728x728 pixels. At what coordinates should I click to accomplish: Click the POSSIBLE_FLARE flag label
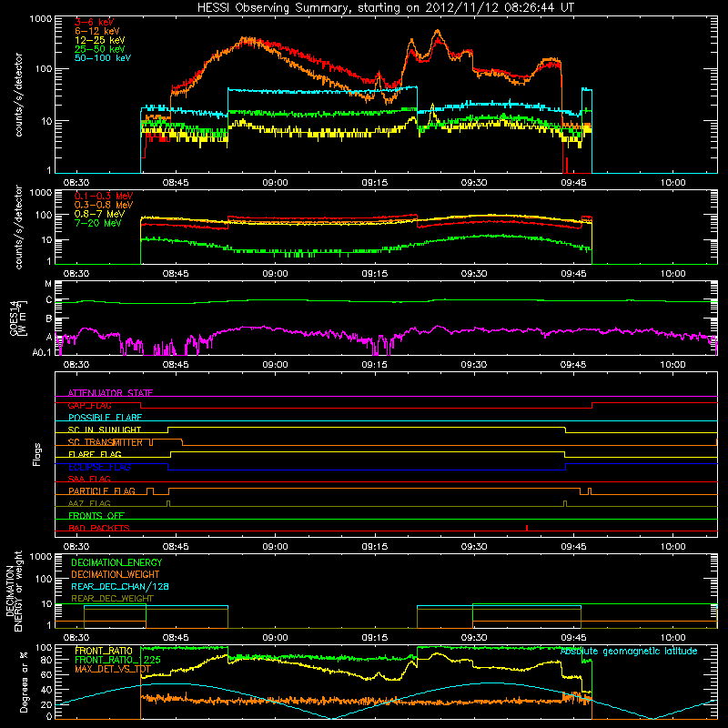pyautogui.click(x=105, y=418)
